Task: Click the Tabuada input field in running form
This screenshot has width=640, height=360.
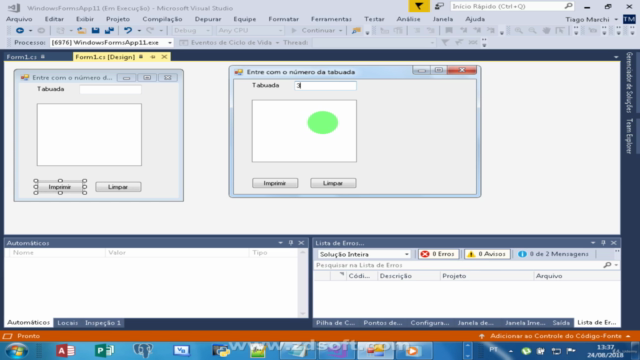Action: 325,86
